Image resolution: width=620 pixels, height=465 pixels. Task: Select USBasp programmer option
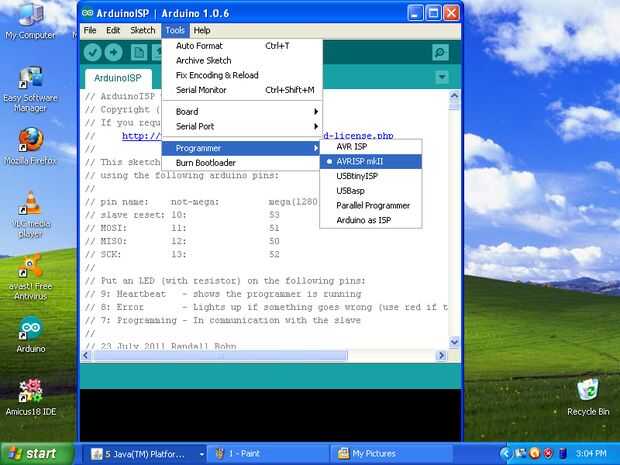pyautogui.click(x=371, y=191)
